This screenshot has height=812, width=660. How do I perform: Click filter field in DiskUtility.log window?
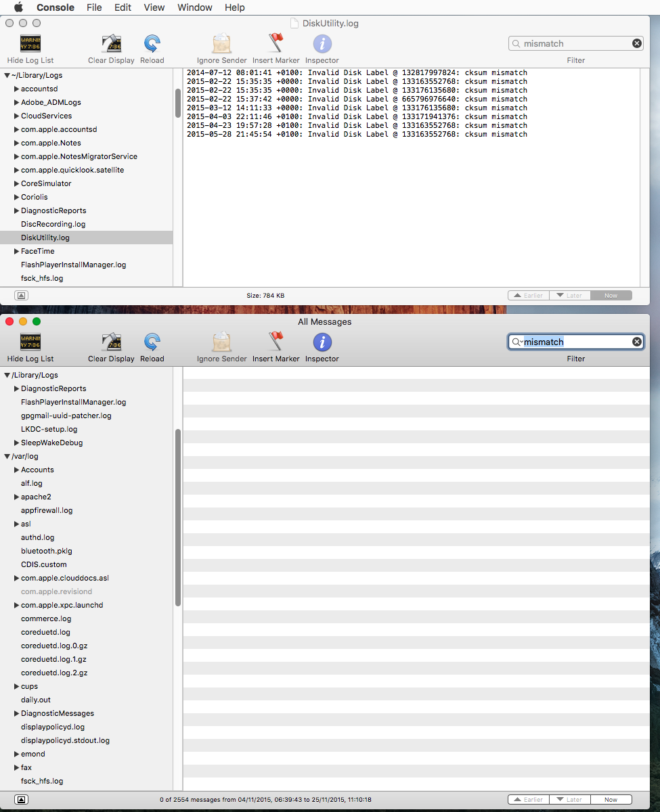(x=576, y=43)
